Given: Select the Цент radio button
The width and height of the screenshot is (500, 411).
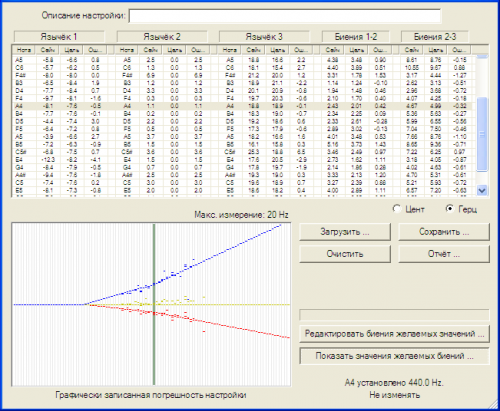Looking at the screenshot, I should (x=397, y=209).
